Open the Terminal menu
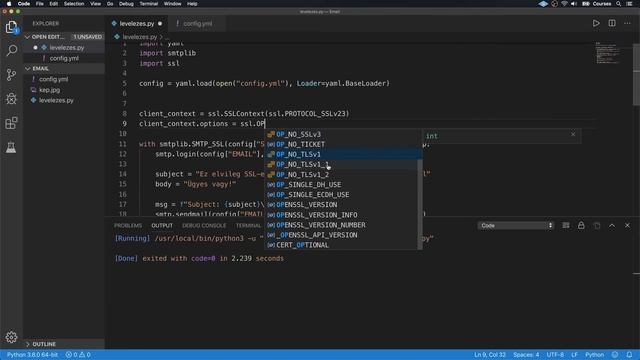Image resolution: width=640 pixels, height=360 pixels. point(149,4)
